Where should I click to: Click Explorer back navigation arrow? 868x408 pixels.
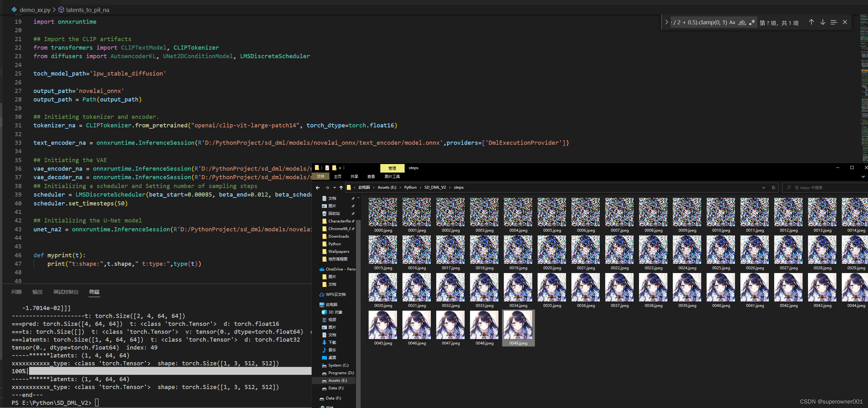[317, 187]
